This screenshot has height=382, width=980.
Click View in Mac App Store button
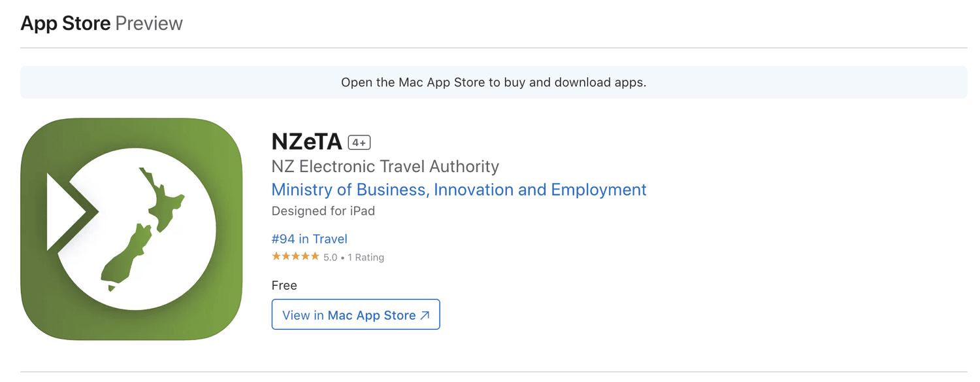[x=356, y=315]
